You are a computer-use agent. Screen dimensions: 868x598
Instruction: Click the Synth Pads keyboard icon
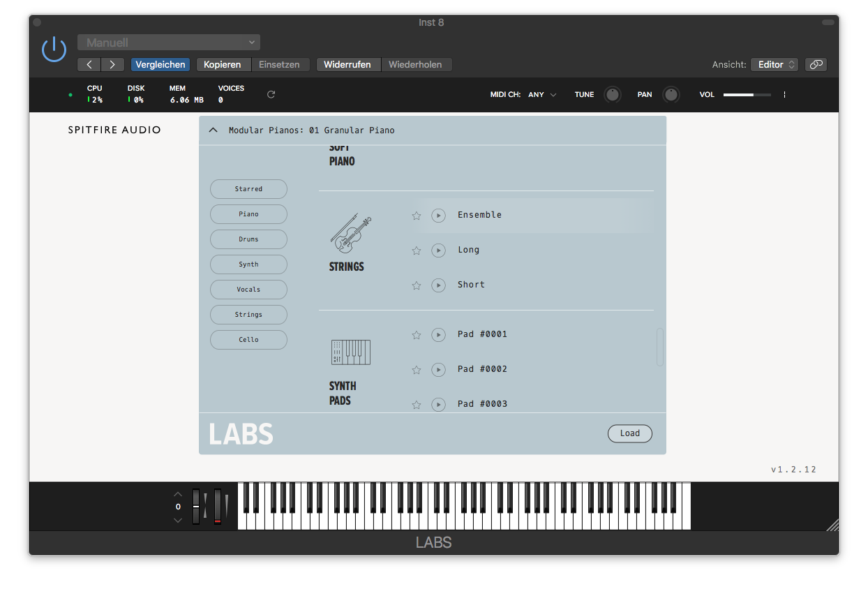pyautogui.click(x=351, y=352)
